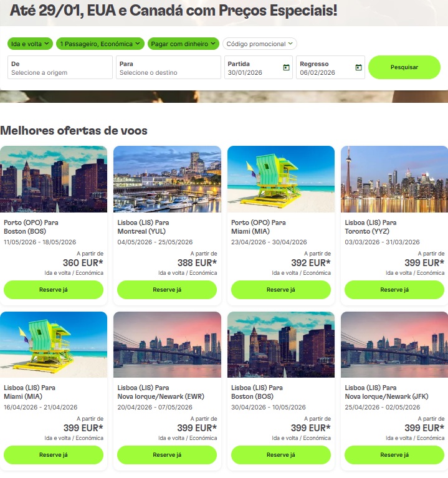
Task: Reserve the Lisboa to Toronto offer
Action: pos(394,290)
